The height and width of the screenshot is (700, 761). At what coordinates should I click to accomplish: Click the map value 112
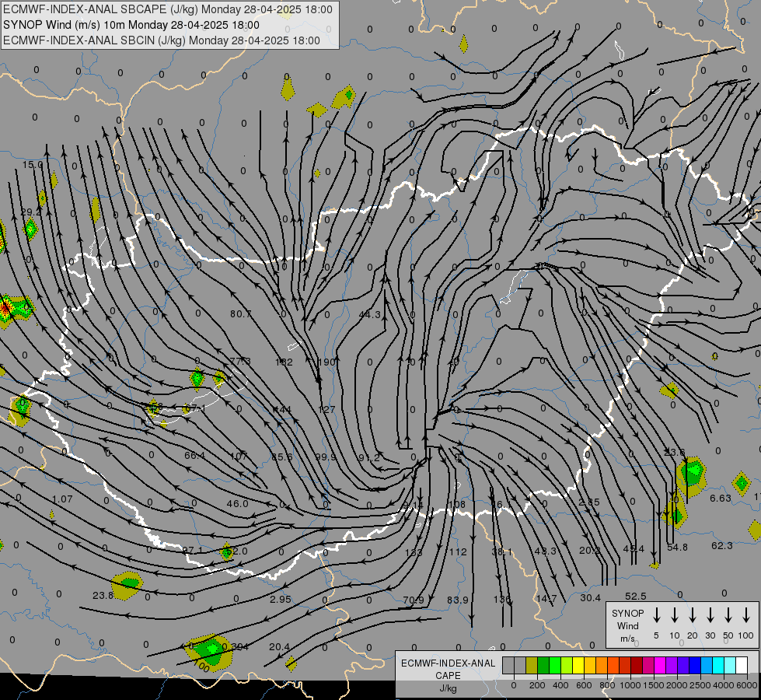[x=458, y=552]
